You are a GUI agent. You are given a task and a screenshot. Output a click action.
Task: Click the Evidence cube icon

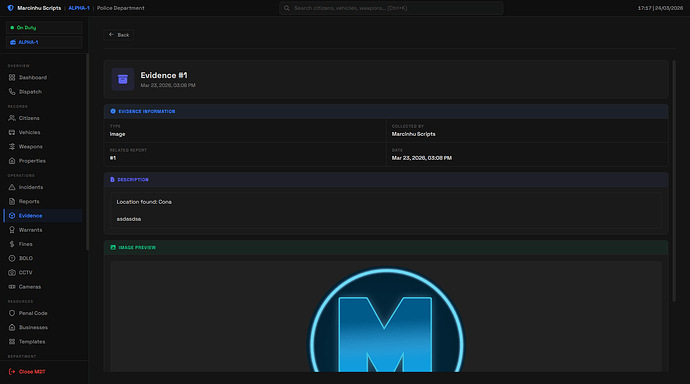pyautogui.click(x=12, y=216)
